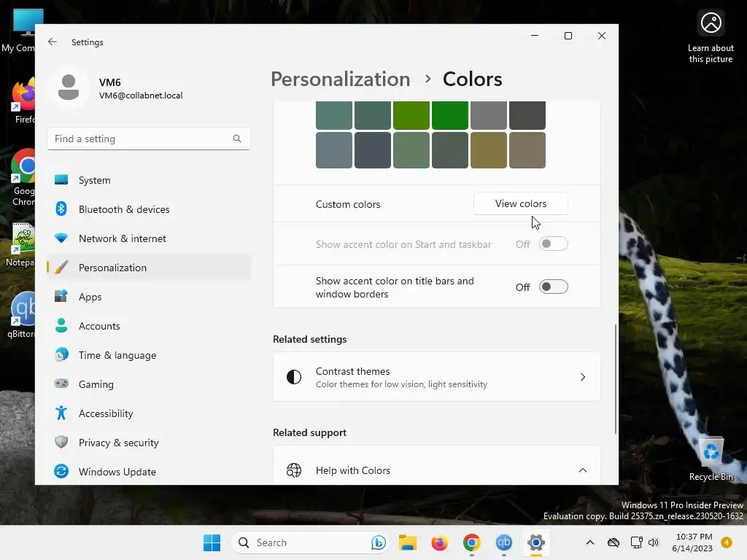The height and width of the screenshot is (560, 747).
Task: Open Network & internet settings
Action: (149, 238)
